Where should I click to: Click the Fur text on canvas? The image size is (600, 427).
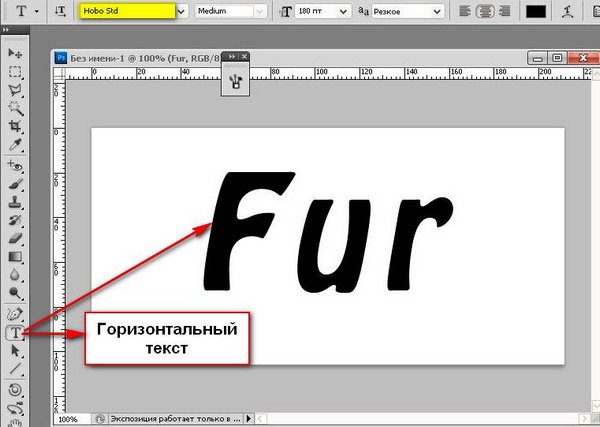click(x=329, y=232)
